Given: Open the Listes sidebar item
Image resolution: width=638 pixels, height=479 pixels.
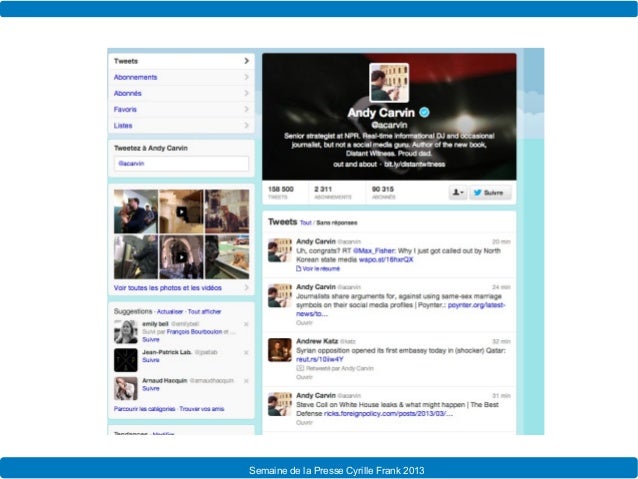Looking at the screenshot, I should [x=181, y=125].
